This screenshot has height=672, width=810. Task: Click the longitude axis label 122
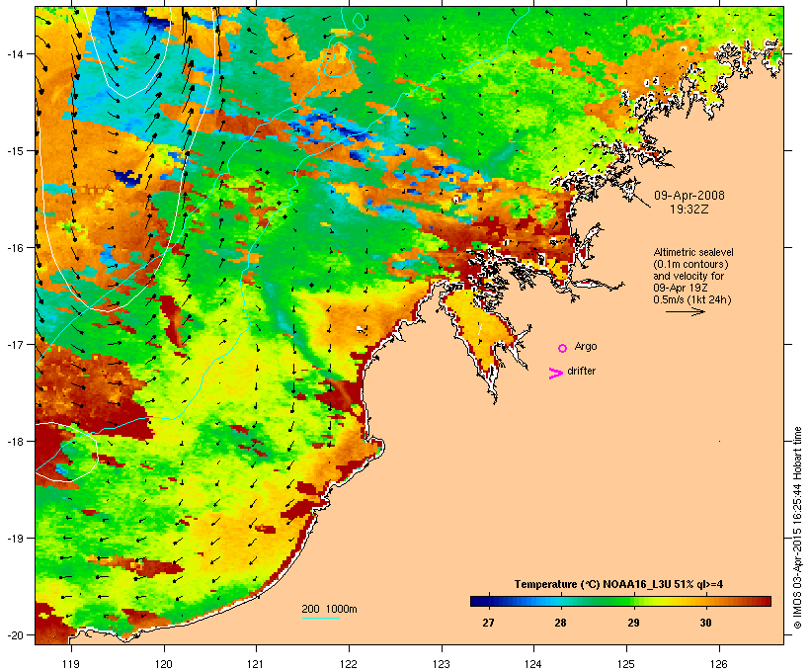(349, 664)
